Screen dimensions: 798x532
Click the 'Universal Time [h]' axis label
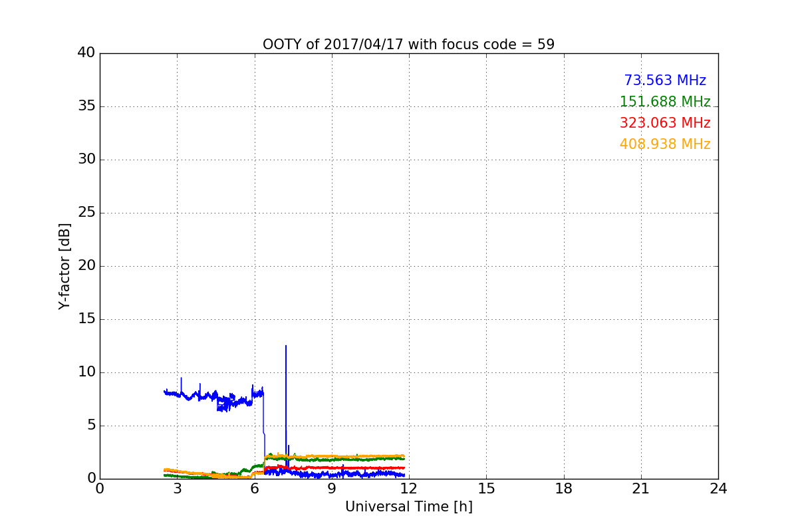(408, 507)
